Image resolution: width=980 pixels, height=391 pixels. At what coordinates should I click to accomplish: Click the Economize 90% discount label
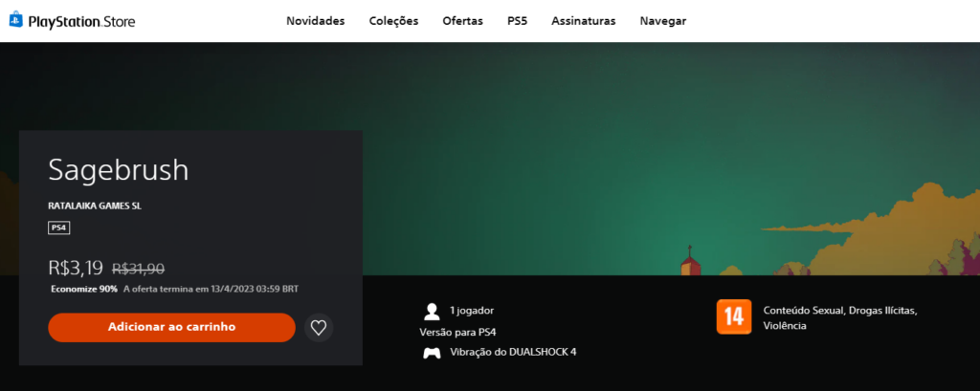[x=84, y=289]
